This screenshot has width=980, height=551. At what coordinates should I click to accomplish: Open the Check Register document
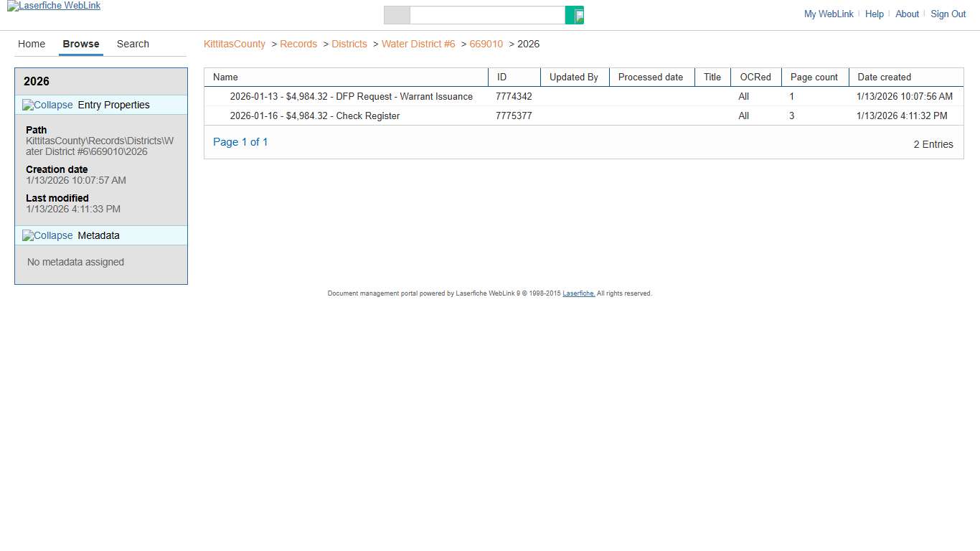(315, 116)
